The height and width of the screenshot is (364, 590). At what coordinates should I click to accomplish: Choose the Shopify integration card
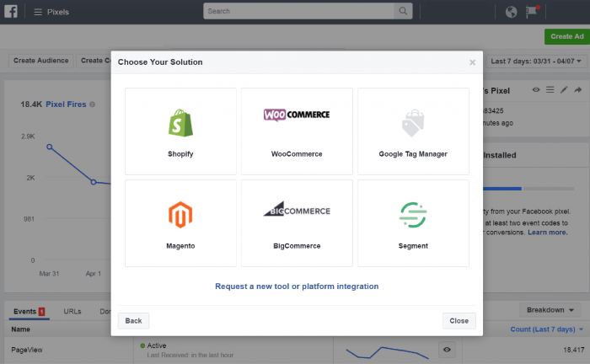(180, 131)
